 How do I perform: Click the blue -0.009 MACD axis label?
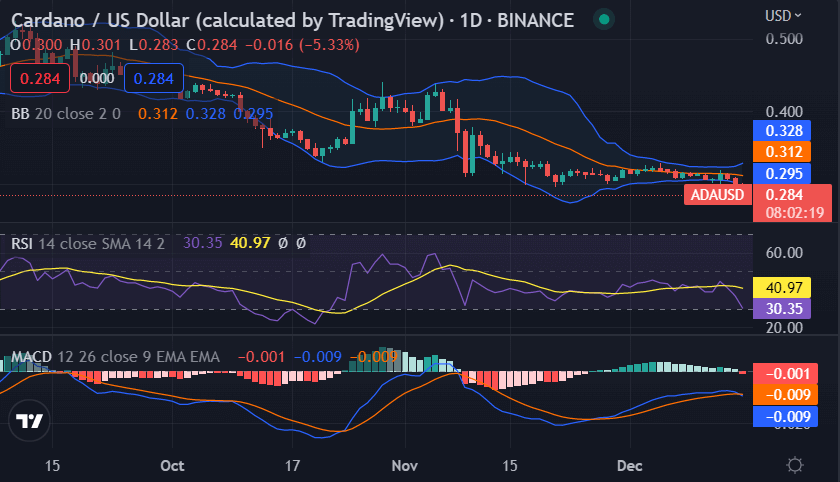click(785, 416)
